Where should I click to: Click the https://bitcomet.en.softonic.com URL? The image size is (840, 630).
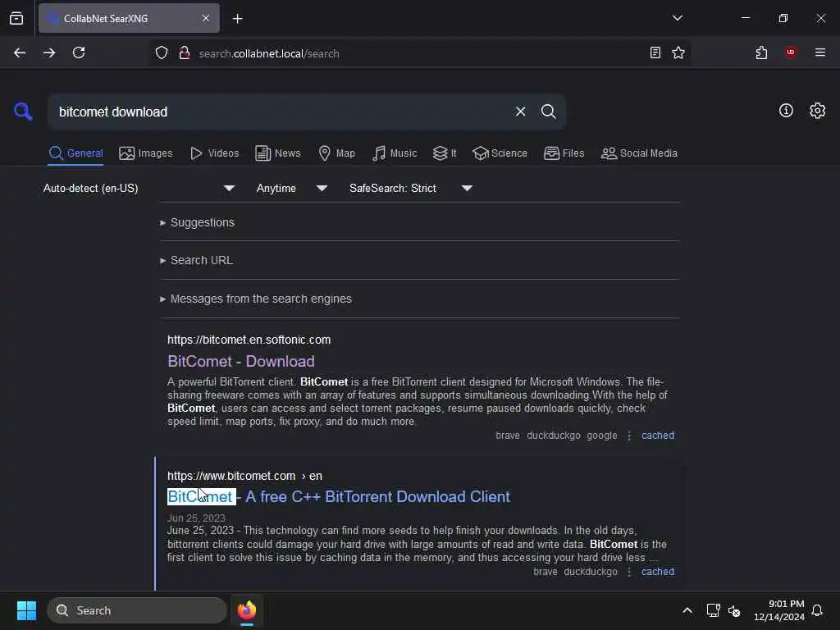(249, 340)
